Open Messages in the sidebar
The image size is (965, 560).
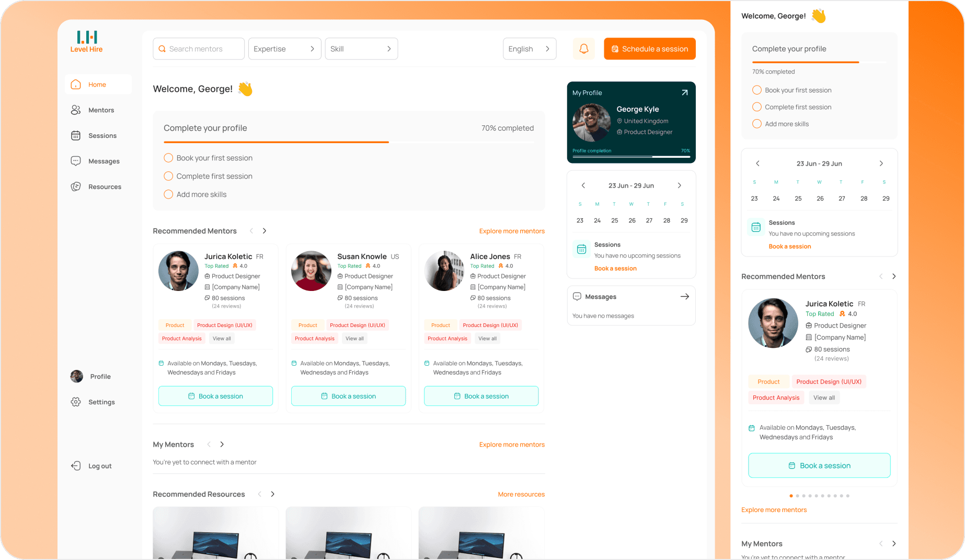(98, 161)
